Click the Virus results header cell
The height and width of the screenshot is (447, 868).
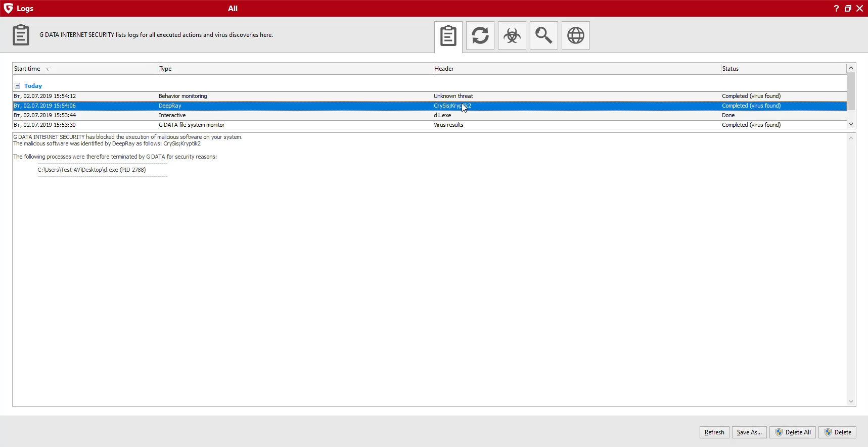coord(448,125)
